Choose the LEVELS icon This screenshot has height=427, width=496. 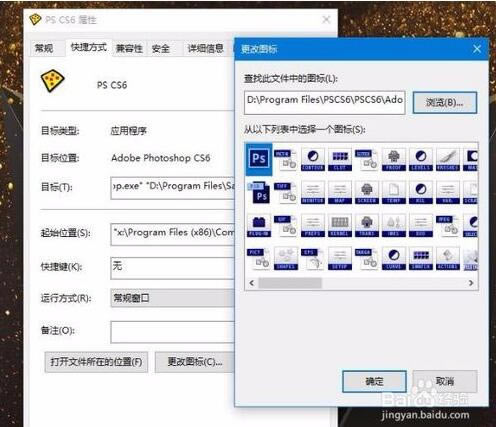tap(421, 160)
